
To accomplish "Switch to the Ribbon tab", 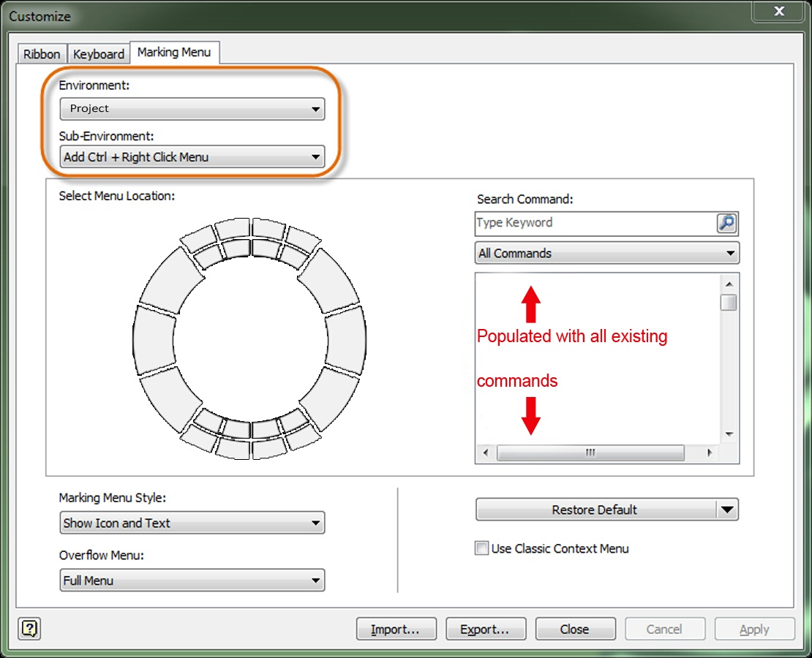I will (x=42, y=54).
